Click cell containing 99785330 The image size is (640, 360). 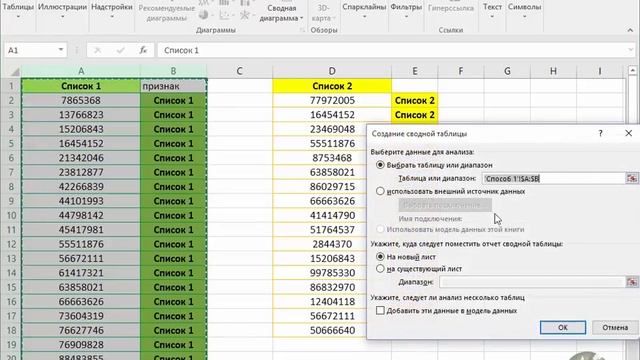coord(320,273)
